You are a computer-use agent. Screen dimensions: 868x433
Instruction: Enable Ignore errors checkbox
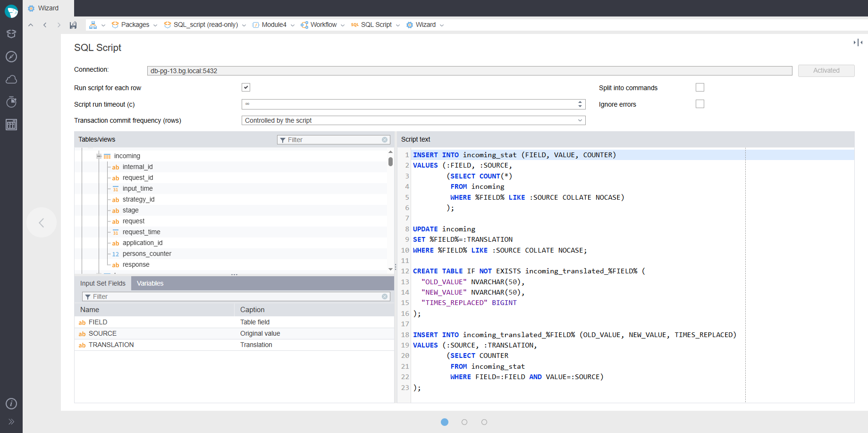699,104
